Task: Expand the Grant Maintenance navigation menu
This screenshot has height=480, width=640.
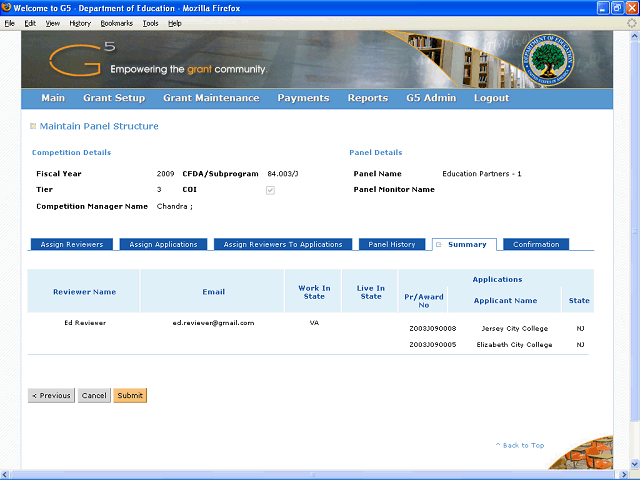Action: click(211, 98)
